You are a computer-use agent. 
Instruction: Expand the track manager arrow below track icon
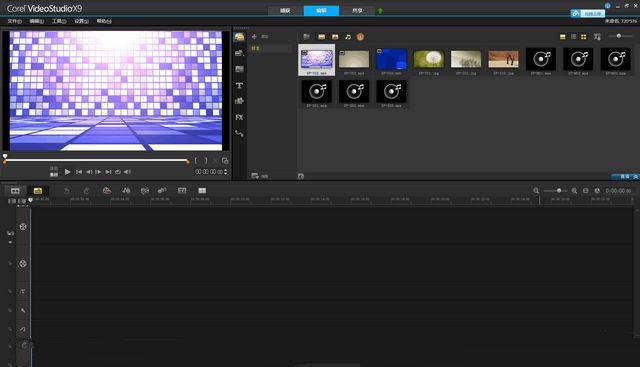click(x=10, y=242)
